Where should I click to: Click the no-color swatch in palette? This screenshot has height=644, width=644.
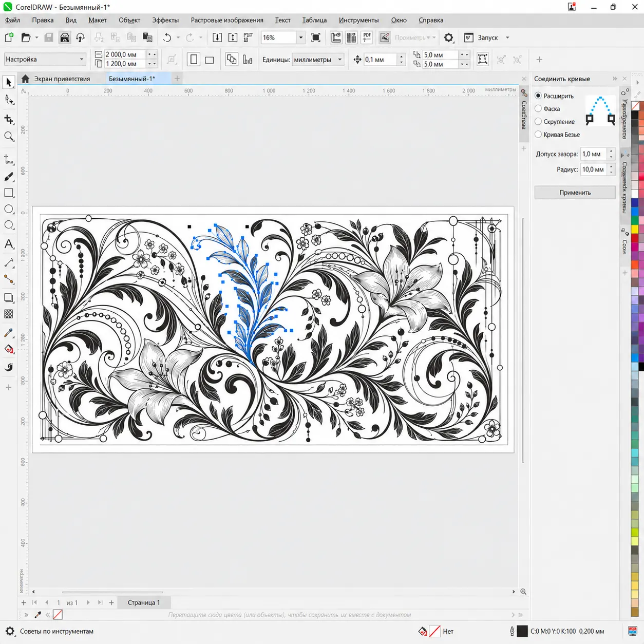coord(635,106)
